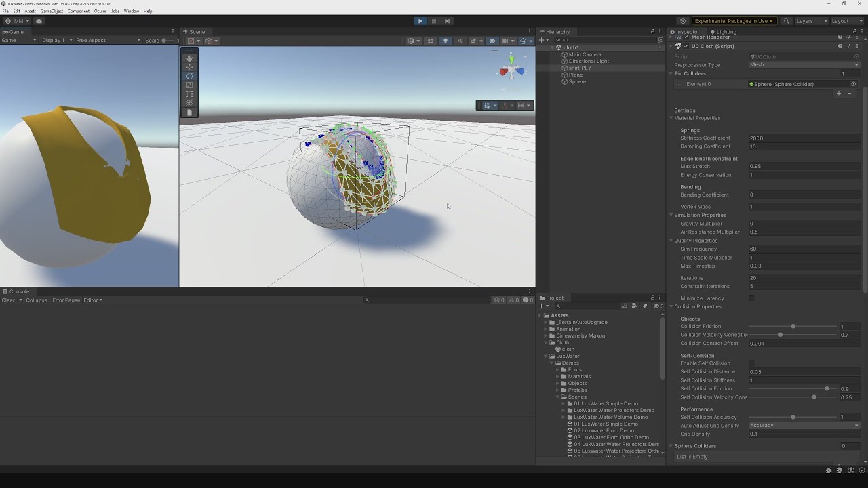This screenshot has width=868, height=488.
Task: Click Experimental Packages In Use button
Action: 734,21
